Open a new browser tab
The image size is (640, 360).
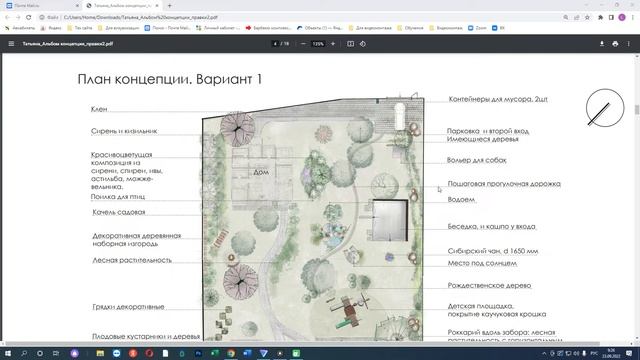[169, 6]
